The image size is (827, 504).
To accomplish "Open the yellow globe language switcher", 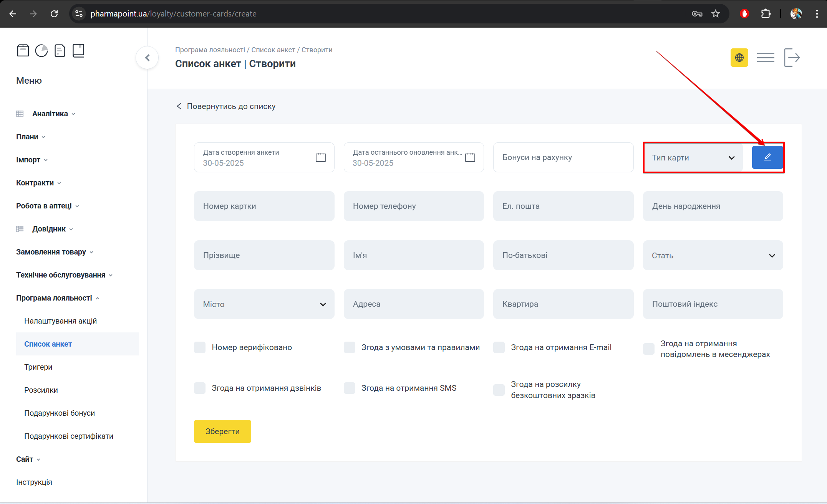I will pyautogui.click(x=739, y=57).
